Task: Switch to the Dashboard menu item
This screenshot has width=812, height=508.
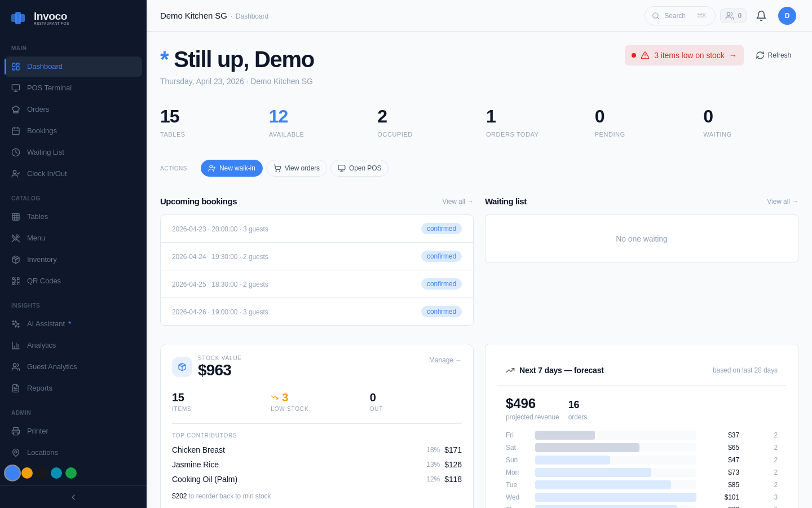Action: click(45, 66)
